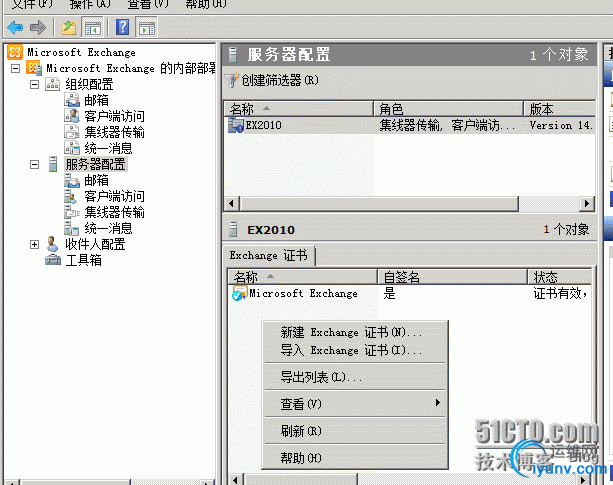
Task: Click server list horizontal scrollbar thumb
Action: pos(379,204)
